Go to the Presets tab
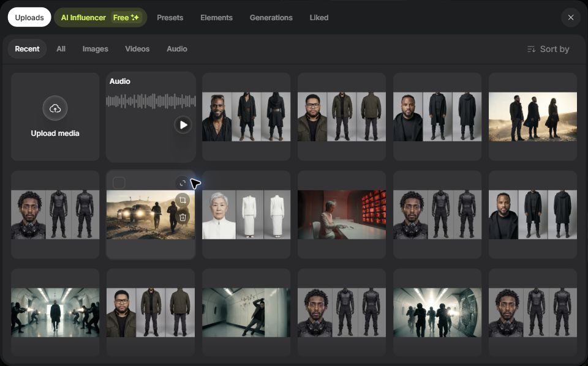Viewport: 588px width, 366px height. (x=170, y=18)
